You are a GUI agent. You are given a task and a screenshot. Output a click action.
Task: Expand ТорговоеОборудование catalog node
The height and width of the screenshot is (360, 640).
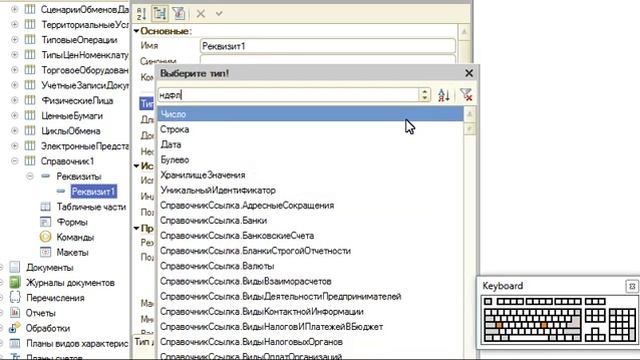(15, 70)
